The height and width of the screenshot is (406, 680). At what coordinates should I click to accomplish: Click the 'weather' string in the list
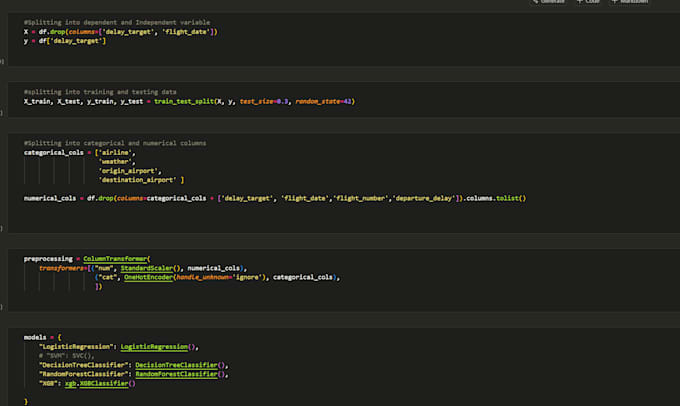(x=115, y=162)
